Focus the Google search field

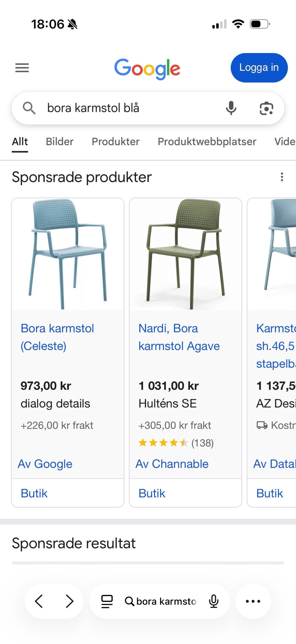(x=129, y=108)
